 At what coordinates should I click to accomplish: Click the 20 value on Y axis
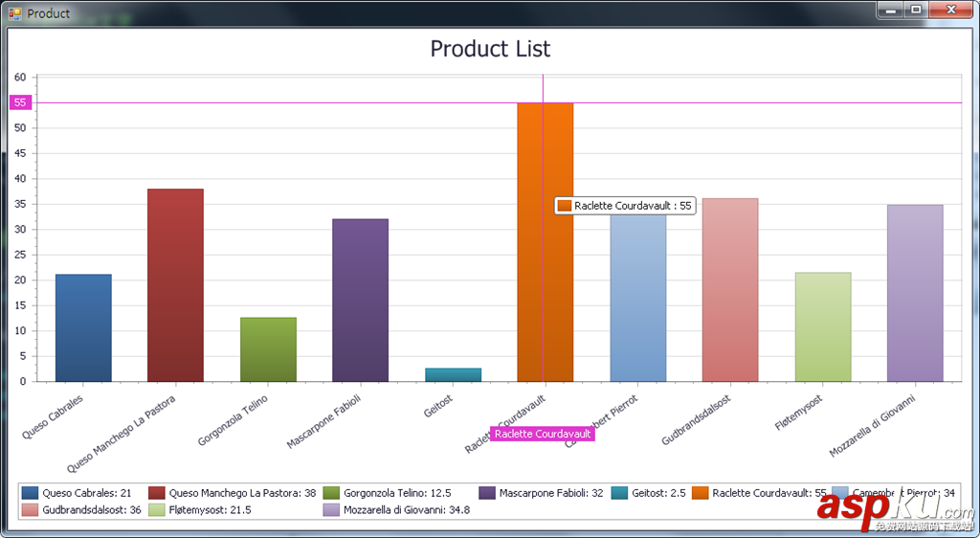point(20,280)
